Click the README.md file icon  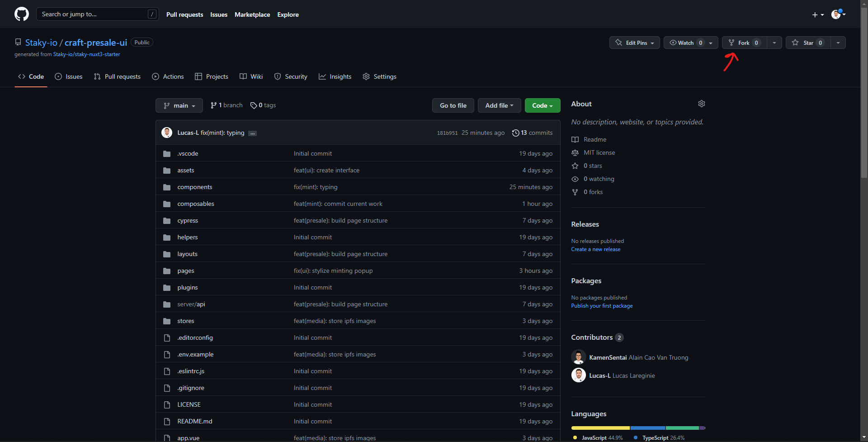pyautogui.click(x=167, y=422)
